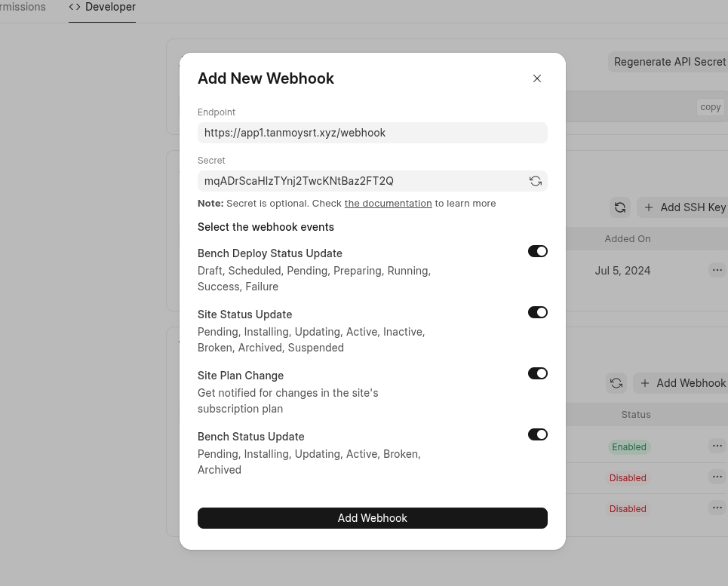The width and height of the screenshot is (728, 586).
Task: Click refresh icon beside Add Webhook
Action: coord(616,383)
